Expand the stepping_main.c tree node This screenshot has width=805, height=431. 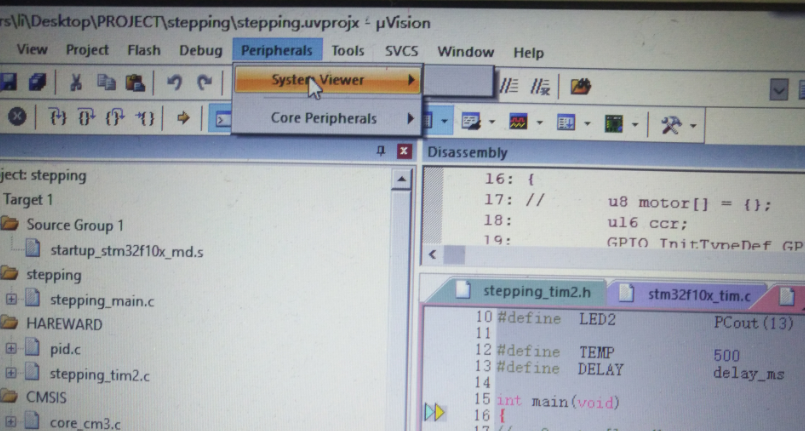(12, 299)
